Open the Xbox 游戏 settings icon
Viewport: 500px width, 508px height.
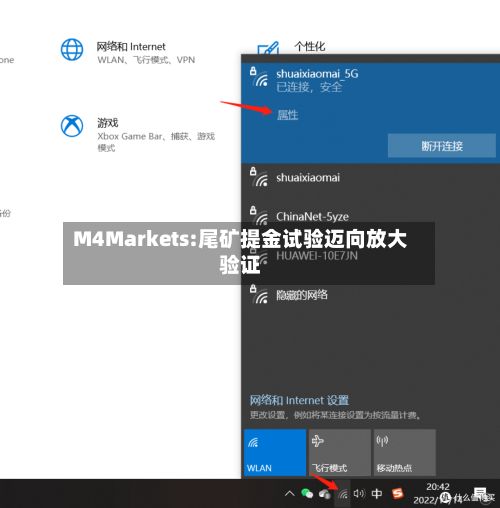click(72, 126)
